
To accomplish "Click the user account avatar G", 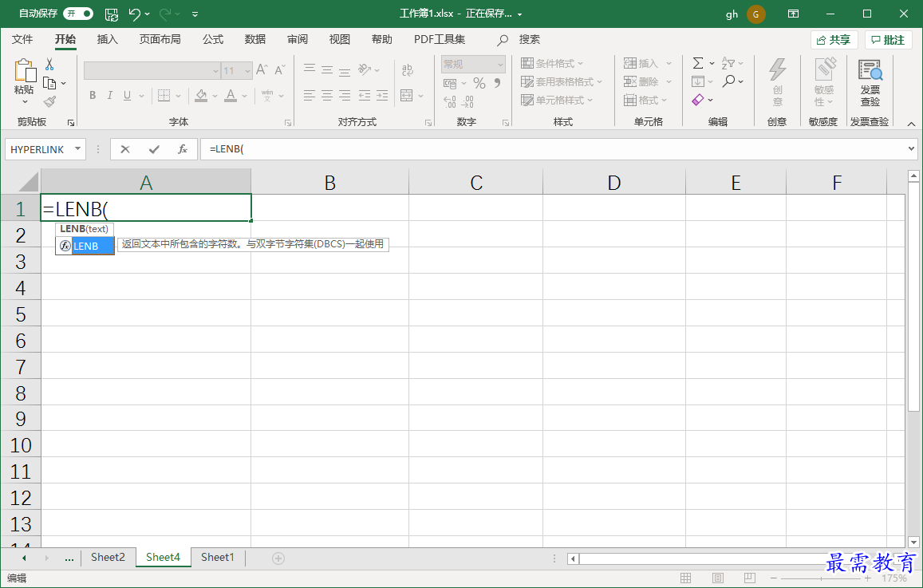I will pos(755,14).
